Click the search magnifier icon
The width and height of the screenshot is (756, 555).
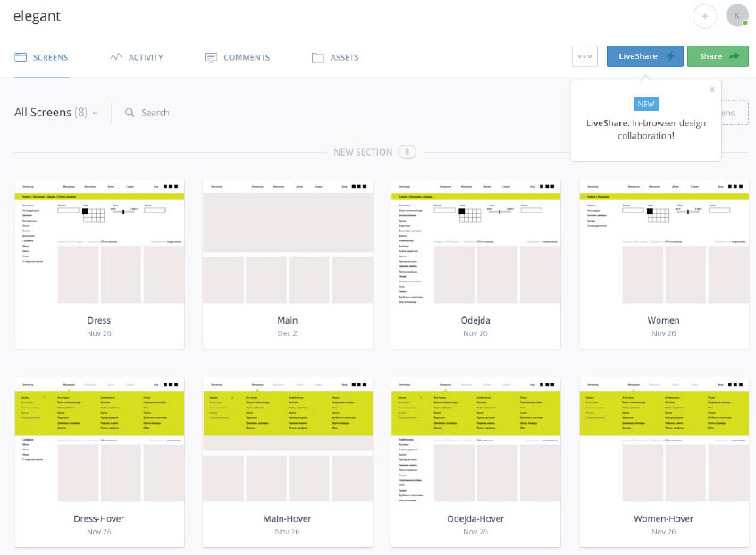coord(130,113)
